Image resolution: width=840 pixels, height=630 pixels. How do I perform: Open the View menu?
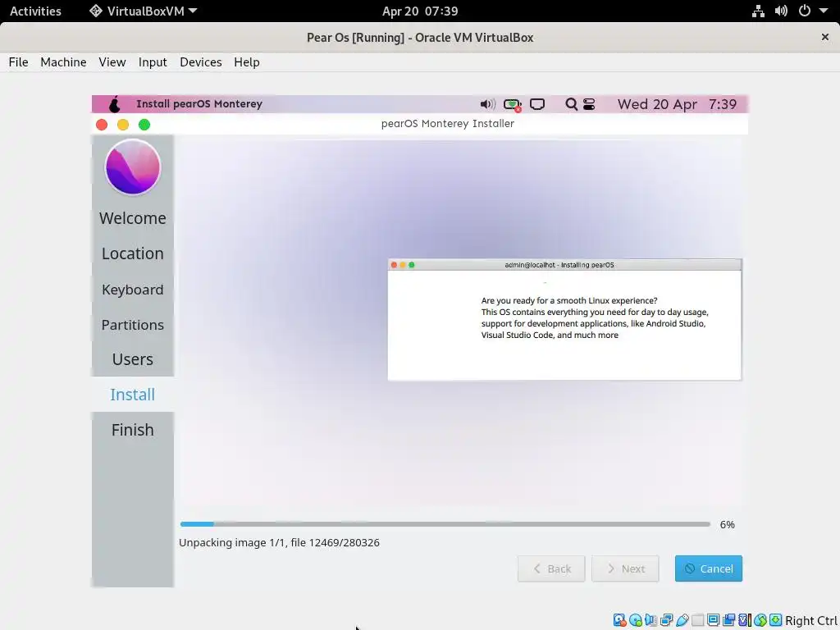click(112, 62)
